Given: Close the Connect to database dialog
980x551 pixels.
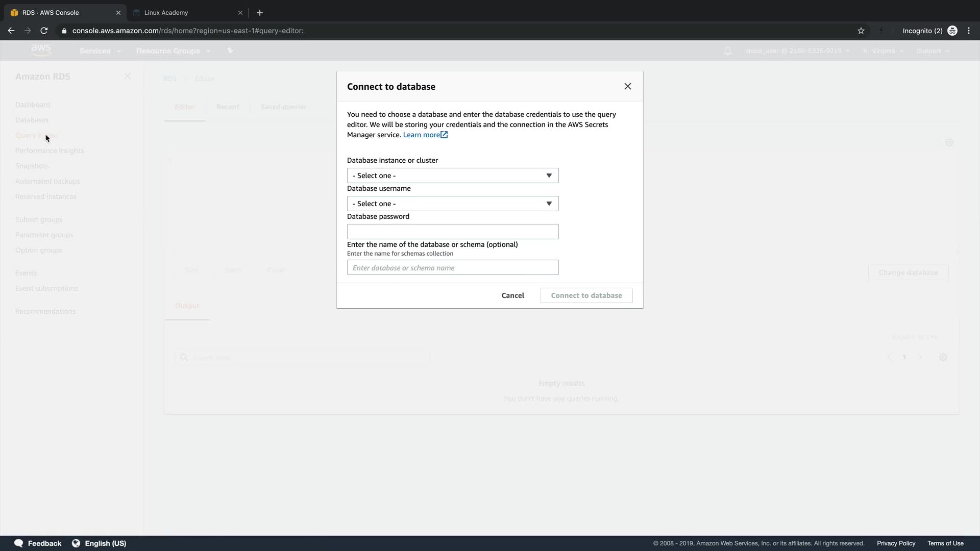Looking at the screenshot, I should 627,86.
